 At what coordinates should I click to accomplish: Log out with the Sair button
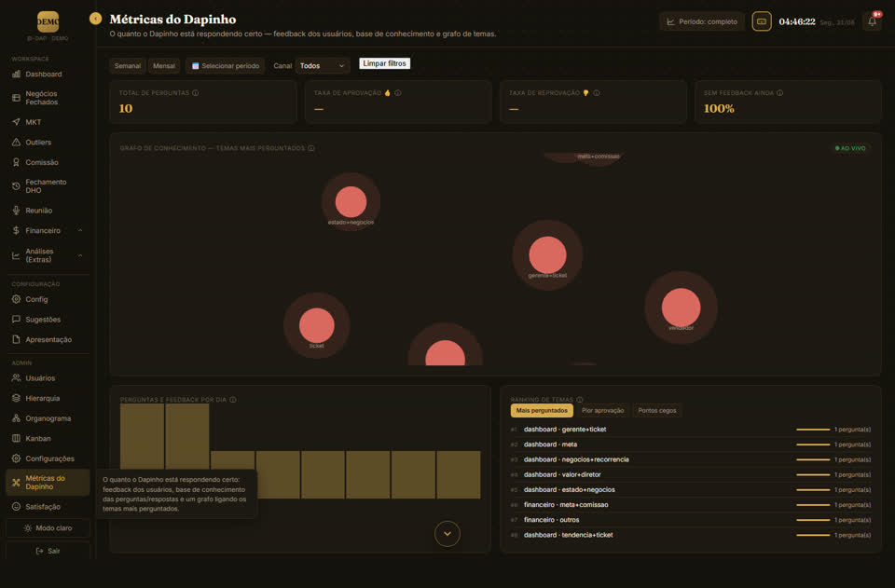point(48,551)
